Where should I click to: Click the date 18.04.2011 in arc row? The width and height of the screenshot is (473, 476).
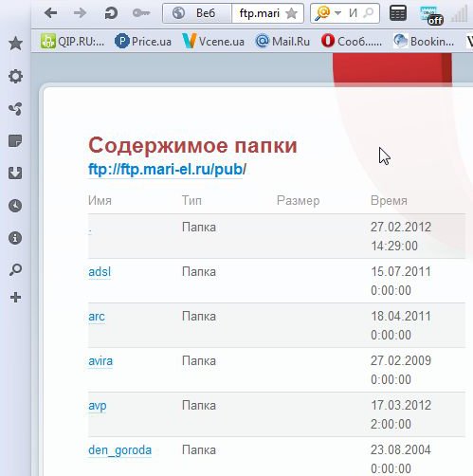click(401, 317)
